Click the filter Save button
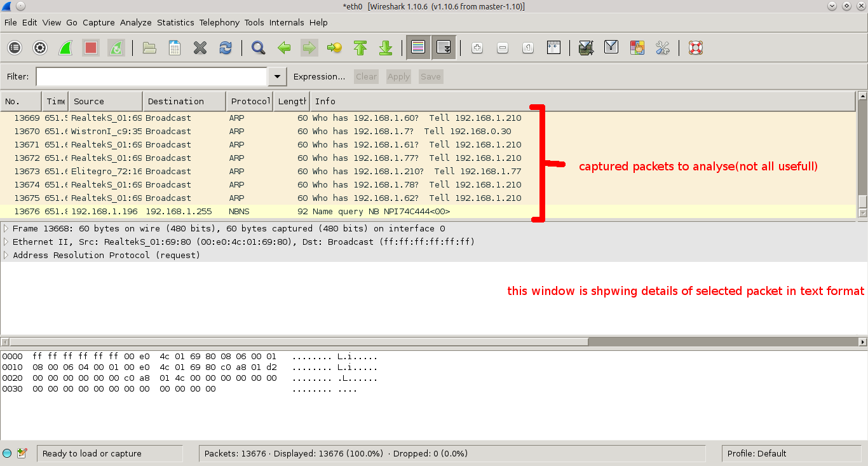The width and height of the screenshot is (868, 466). (430, 76)
